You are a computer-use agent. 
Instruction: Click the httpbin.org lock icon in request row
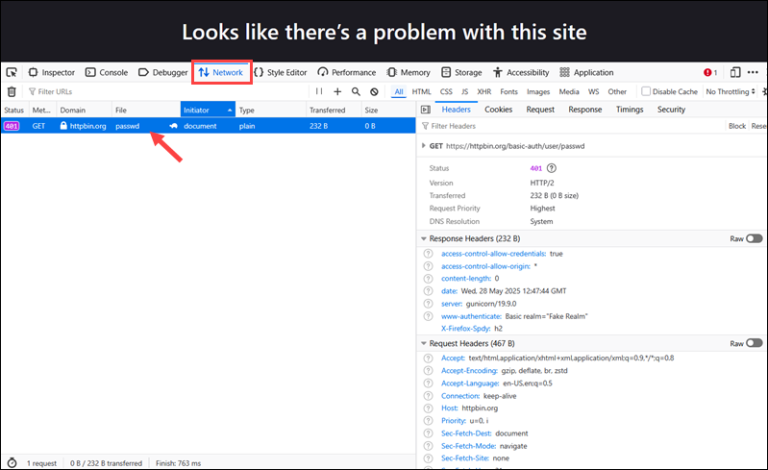[63, 125]
